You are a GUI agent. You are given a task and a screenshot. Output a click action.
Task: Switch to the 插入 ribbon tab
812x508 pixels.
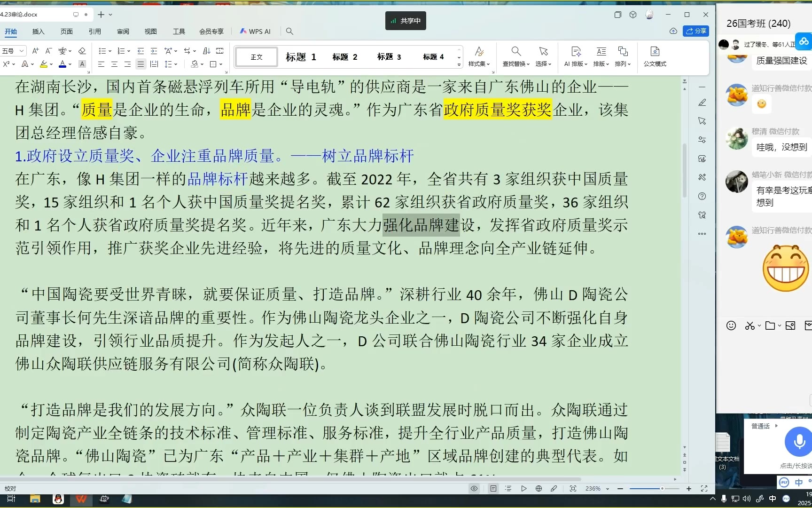point(38,32)
